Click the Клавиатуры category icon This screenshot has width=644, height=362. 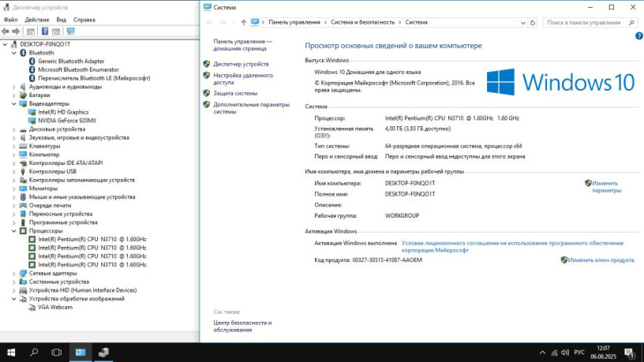click(23, 146)
